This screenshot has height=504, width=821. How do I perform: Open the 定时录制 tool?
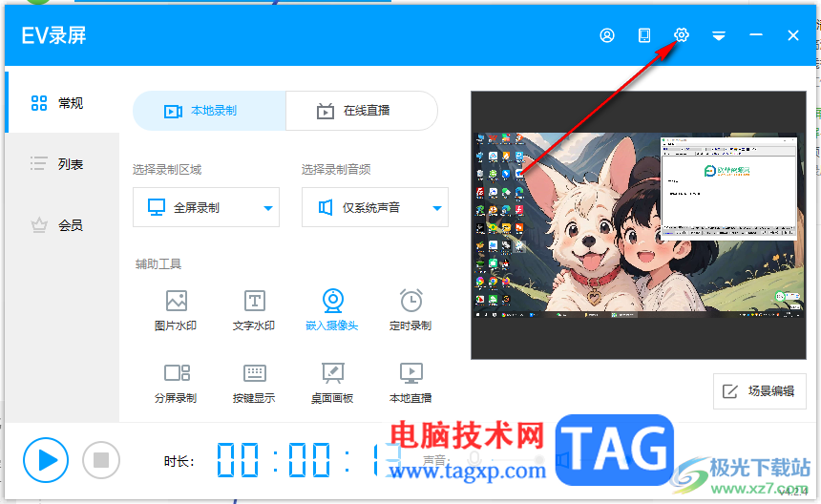coord(410,310)
